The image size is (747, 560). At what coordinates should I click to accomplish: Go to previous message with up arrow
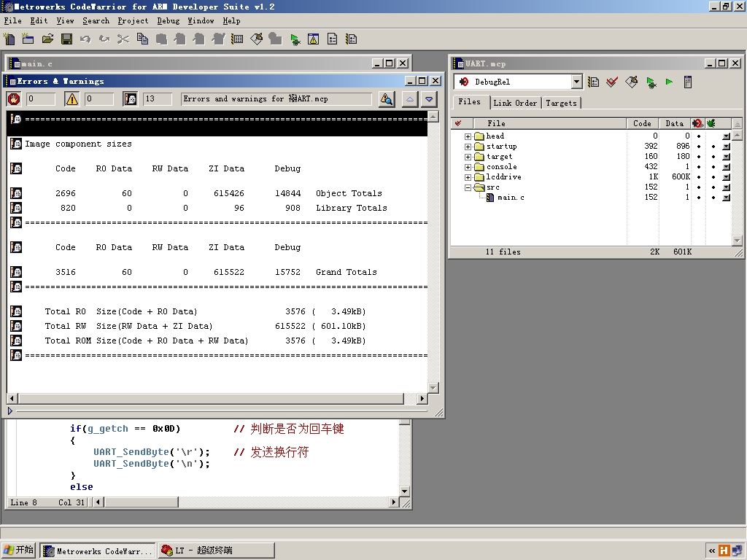click(x=410, y=99)
